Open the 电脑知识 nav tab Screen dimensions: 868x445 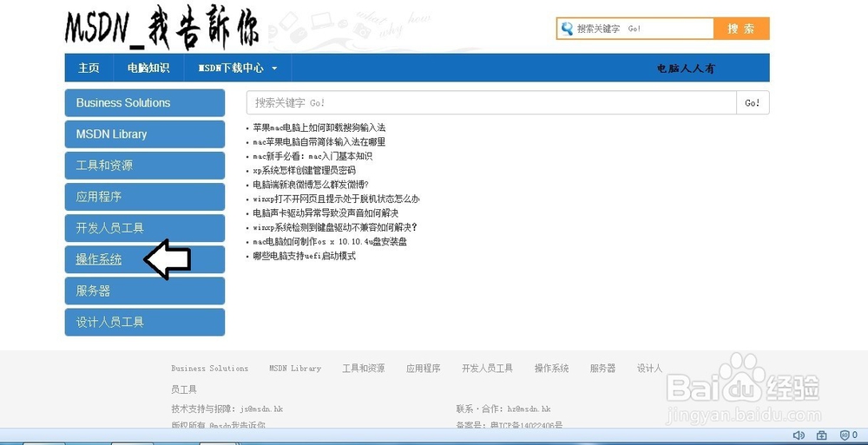(x=148, y=68)
